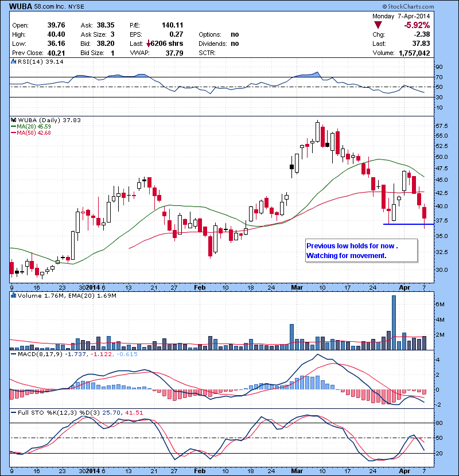459x476 pixels.
Task: Click the stochastic %D value 41.51
Action: tap(134, 412)
